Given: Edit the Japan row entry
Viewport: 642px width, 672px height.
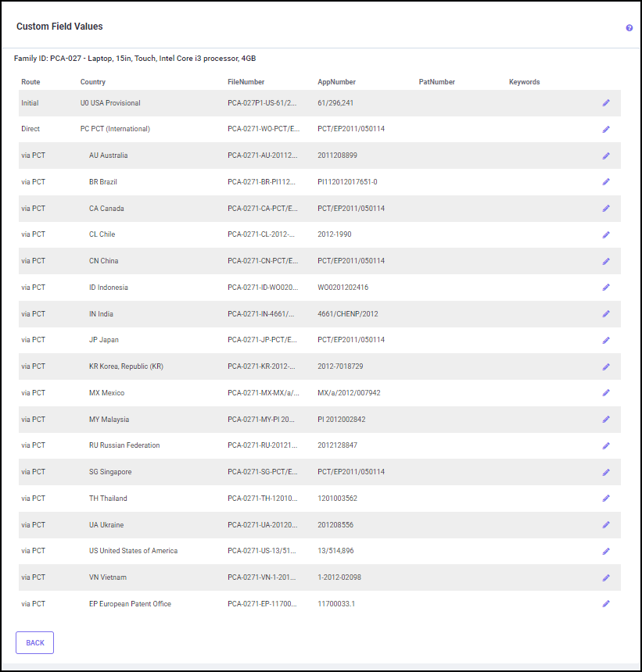Looking at the screenshot, I should (605, 341).
